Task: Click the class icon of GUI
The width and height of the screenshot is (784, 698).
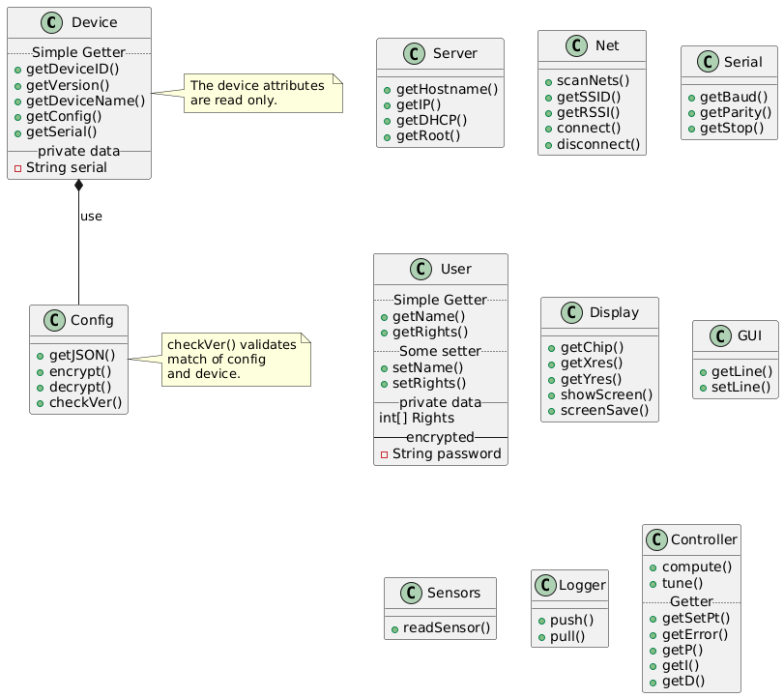Action: [x=720, y=335]
